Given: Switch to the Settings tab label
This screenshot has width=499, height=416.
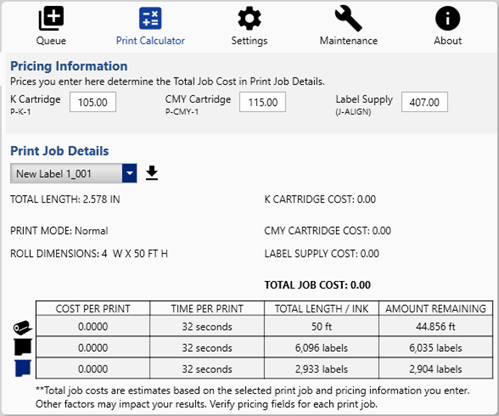Looking at the screenshot, I should point(249,41).
